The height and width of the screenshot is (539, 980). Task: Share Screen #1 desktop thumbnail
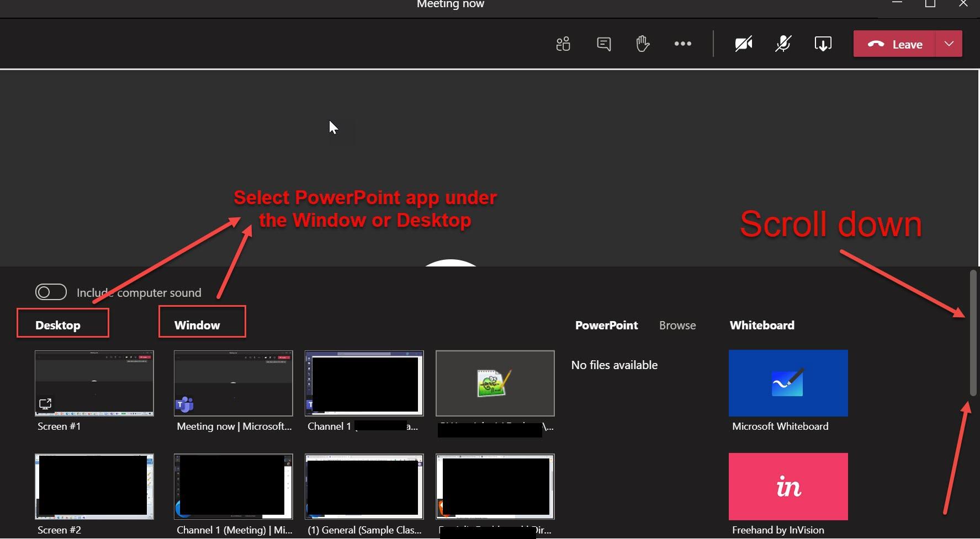coord(94,383)
